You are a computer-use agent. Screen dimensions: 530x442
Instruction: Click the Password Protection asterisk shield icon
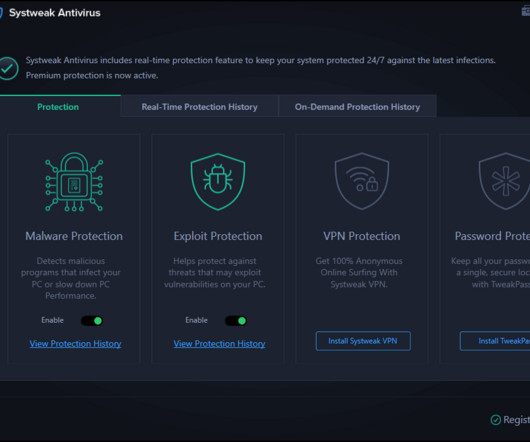[x=504, y=181]
